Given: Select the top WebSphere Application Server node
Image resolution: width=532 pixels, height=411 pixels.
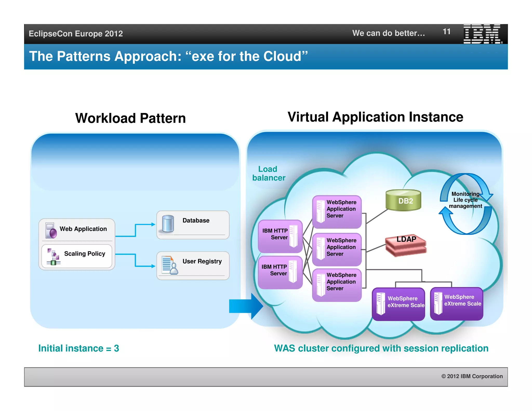Looking at the screenshot, I should point(337,212).
